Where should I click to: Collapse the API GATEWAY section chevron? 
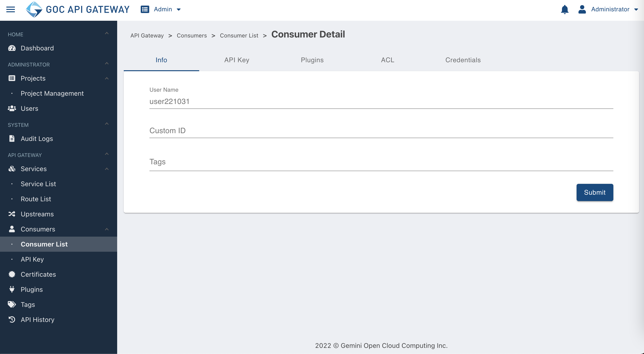pyautogui.click(x=107, y=154)
